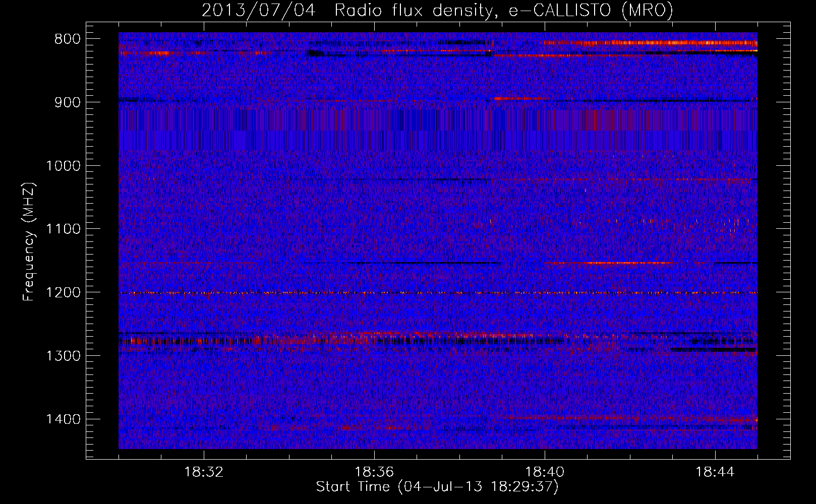816x504 pixels.
Task: Click the 18:44 time tick label
Action: (x=715, y=472)
